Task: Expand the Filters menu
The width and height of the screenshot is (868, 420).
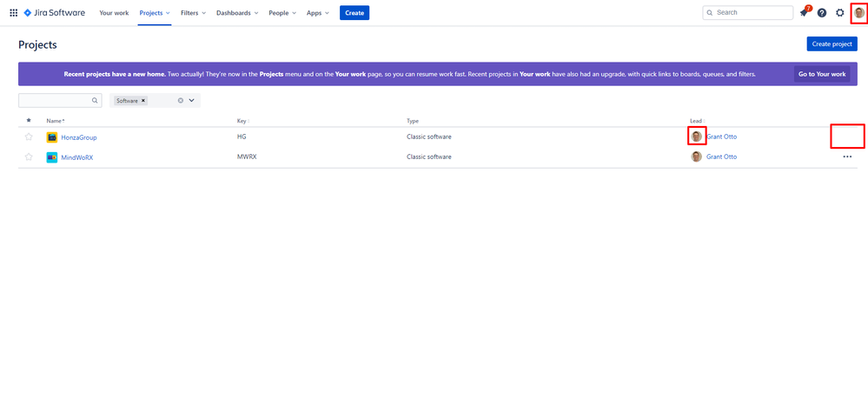Action: [x=193, y=13]
